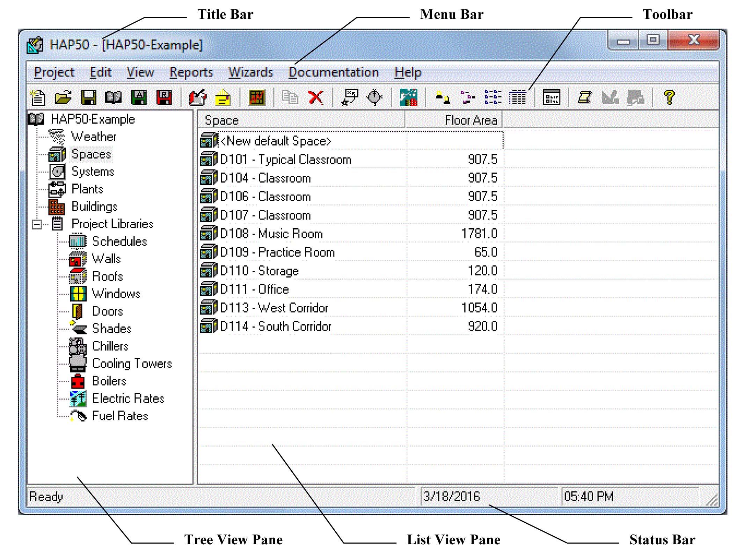Click the Archive Project green floppy icon
751x560 pixels.
pyautogui.click(x=139, y=97)
